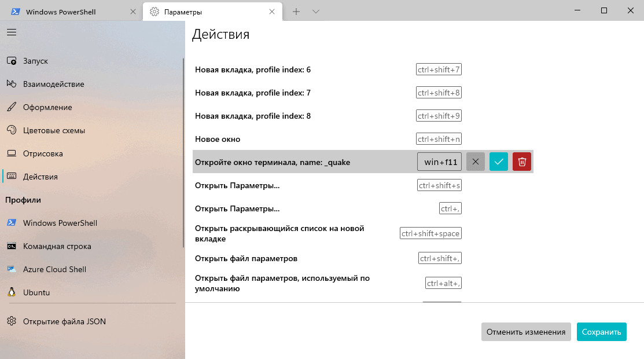Click the ctrl+alt+, key chord
644x359 pixels.
443,283
